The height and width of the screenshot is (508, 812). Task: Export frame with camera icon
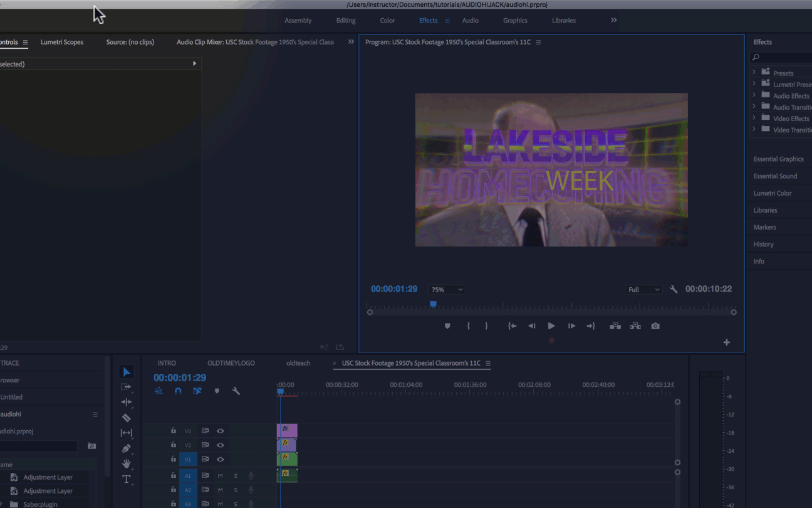[655, 326]
